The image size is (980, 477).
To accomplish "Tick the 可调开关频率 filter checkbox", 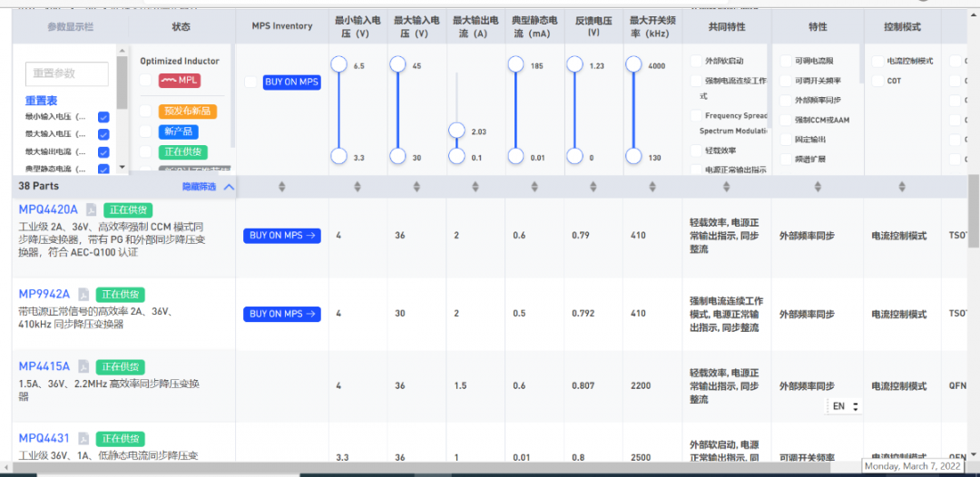I will pos(786,81).
